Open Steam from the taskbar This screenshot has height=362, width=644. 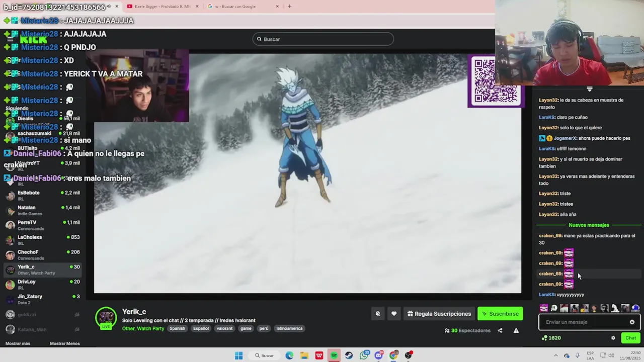click(x=349, y=355)
